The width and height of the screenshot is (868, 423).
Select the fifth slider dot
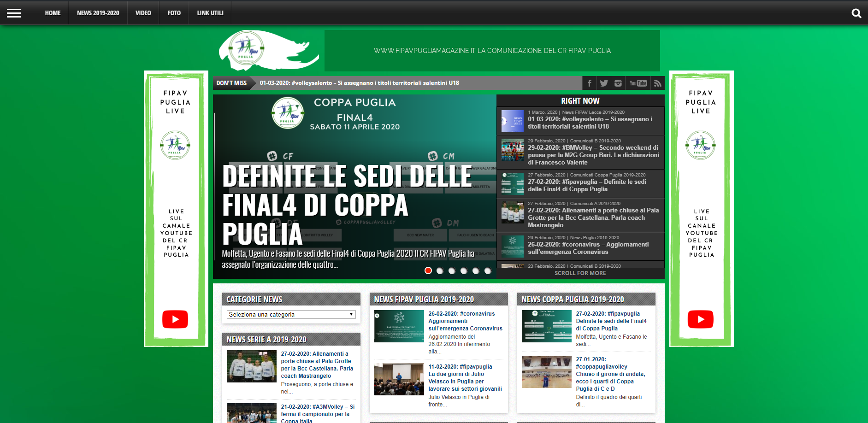point(476,270)
